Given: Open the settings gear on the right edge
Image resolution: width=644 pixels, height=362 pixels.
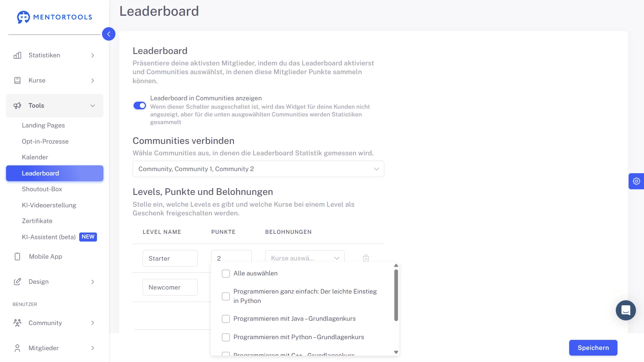Looking at the screenshot, I should 636,181.
